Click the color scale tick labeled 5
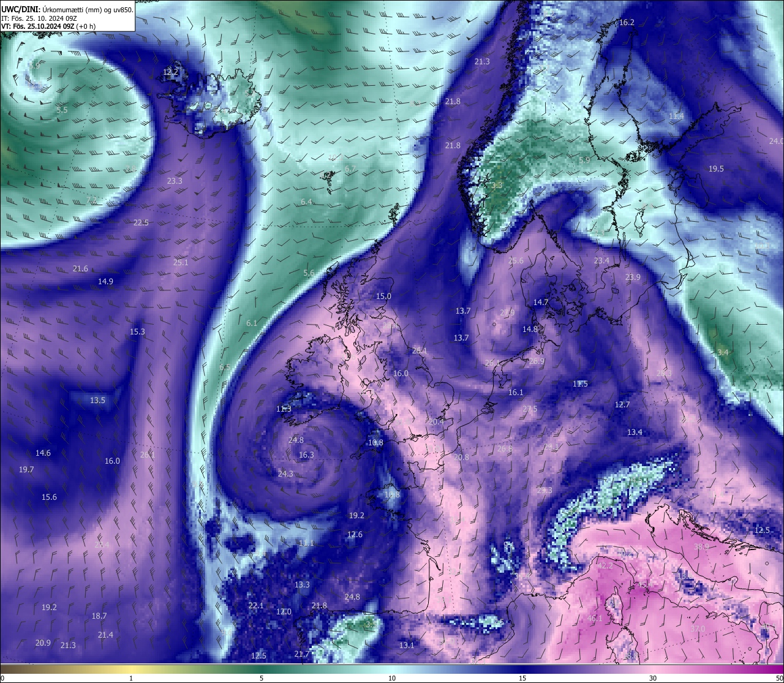Screen dimensions: 784x683 pyautogui.click(x=262, y=678)
